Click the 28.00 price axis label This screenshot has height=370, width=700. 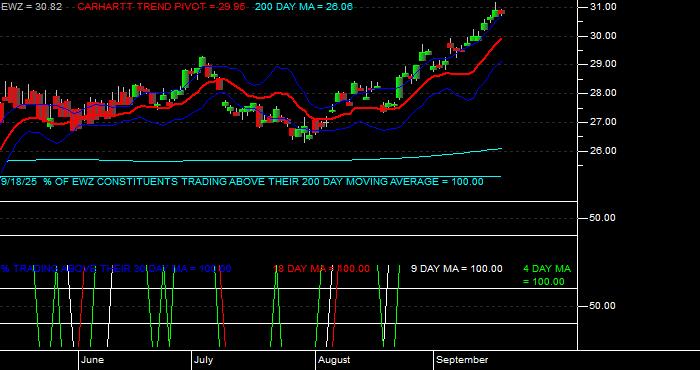pyautogui.click(x=603, y=93)
